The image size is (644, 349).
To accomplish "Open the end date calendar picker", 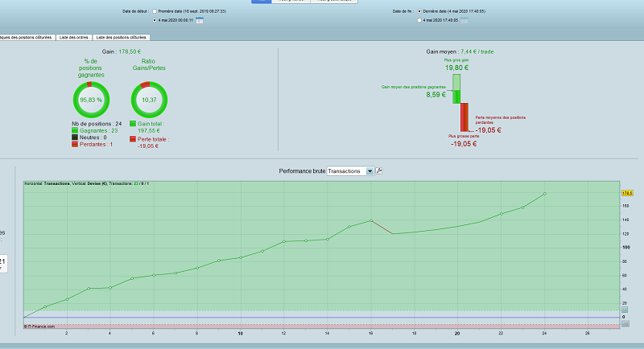I will [464, 20].
